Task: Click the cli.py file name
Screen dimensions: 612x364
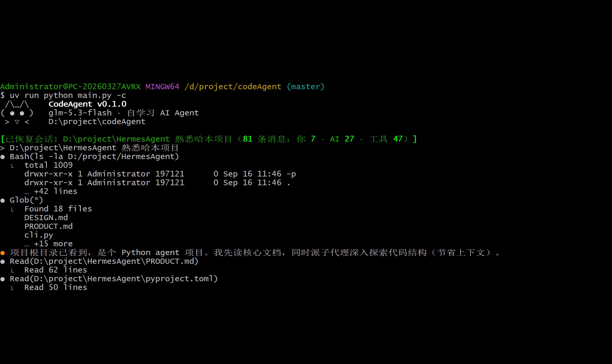Action: point(39,235)
